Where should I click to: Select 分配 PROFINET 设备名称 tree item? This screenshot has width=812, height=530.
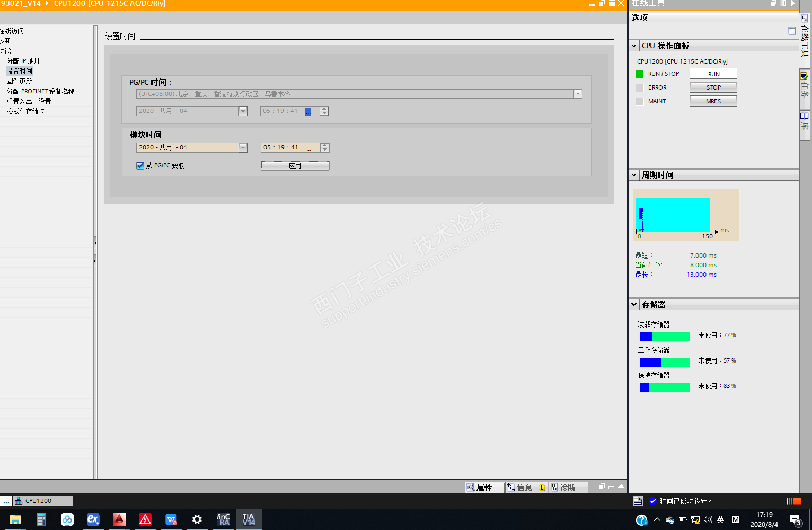(41, 91)
